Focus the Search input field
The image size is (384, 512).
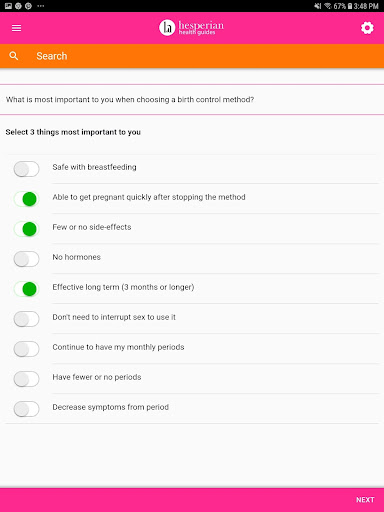192,56
